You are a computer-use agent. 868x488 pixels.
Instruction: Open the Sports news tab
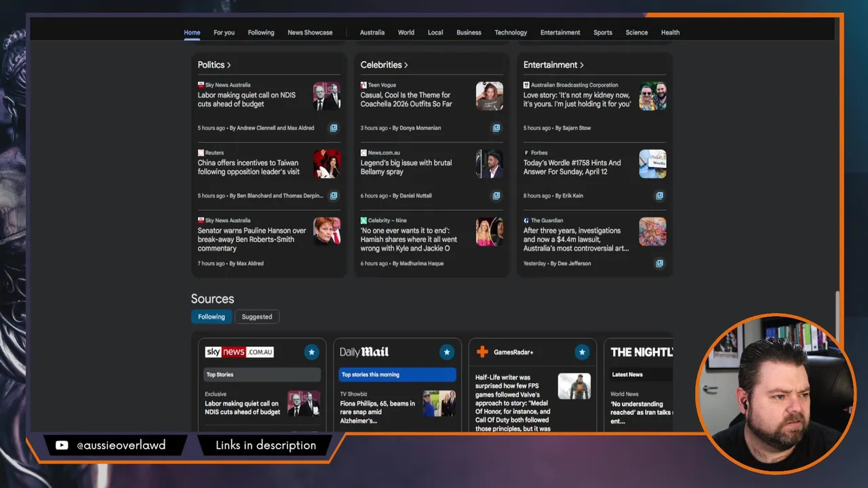coord(603,33)
